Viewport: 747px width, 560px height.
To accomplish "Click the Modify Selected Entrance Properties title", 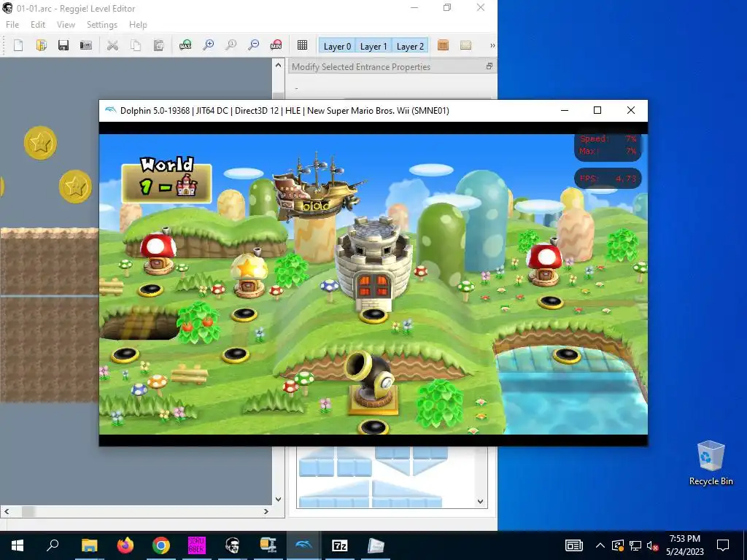I will (361, 67).
